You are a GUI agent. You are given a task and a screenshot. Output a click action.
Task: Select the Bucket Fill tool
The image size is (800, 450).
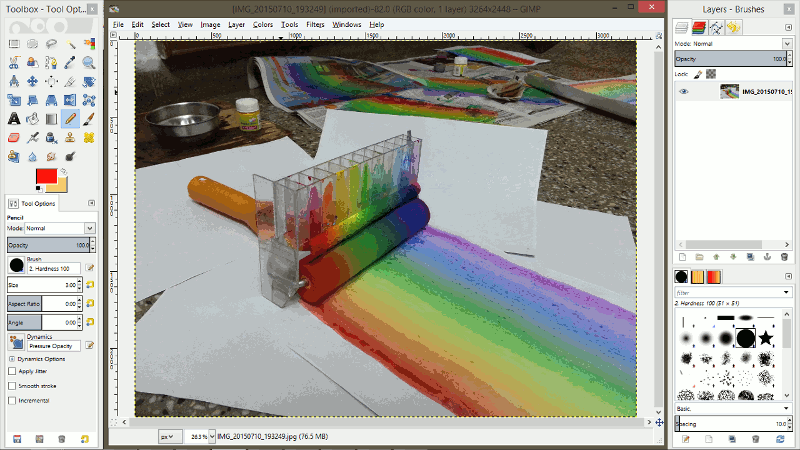33,119
